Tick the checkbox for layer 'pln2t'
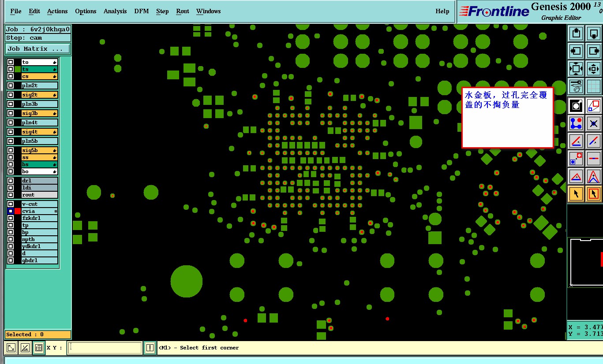 pyautogui.click(x=11, y=85)
